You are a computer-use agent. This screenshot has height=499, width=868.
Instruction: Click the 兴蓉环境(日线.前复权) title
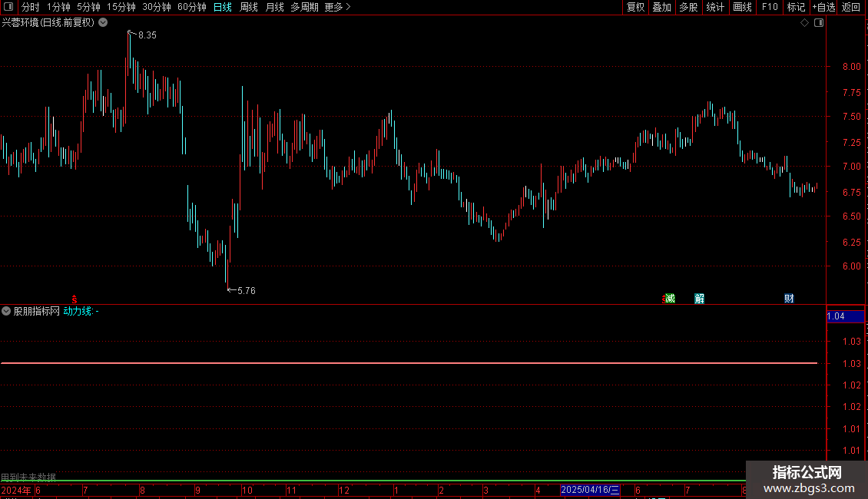point(48,23)
